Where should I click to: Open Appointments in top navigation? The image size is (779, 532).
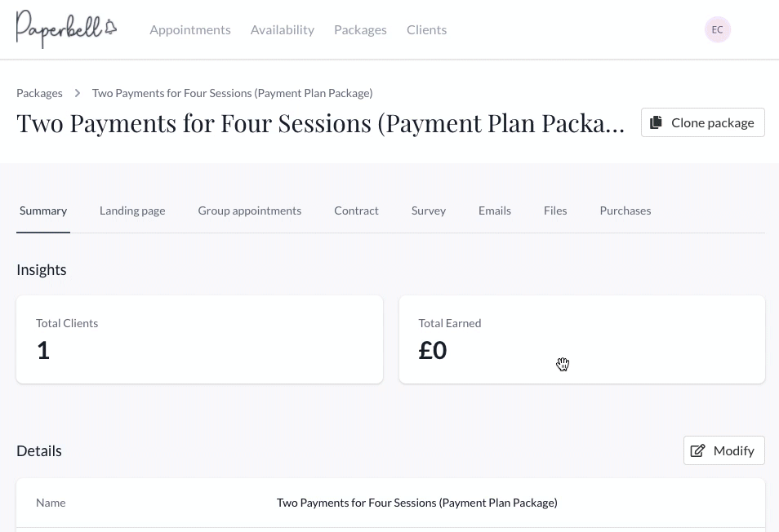pyautogui.click(x=190, y=29)
